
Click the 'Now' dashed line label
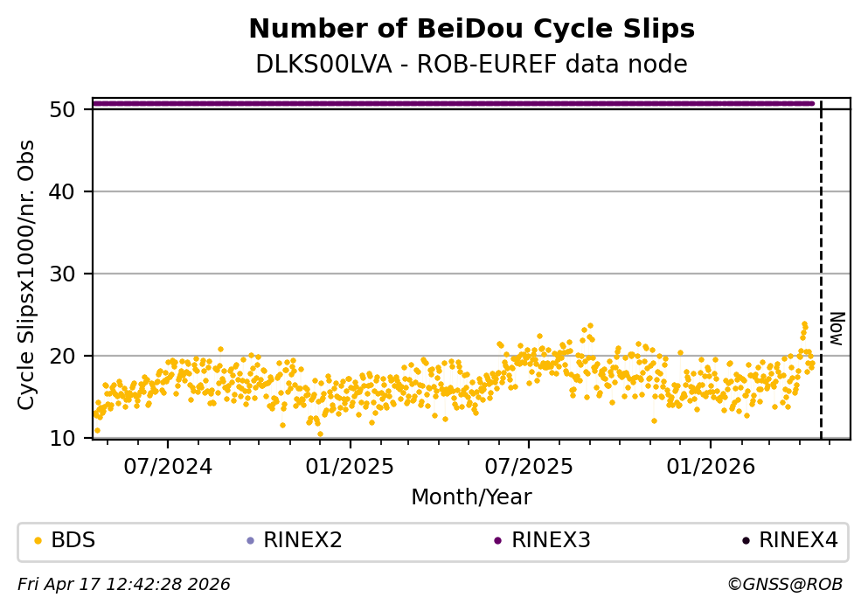pyautogui.click(x=837, y=328)
